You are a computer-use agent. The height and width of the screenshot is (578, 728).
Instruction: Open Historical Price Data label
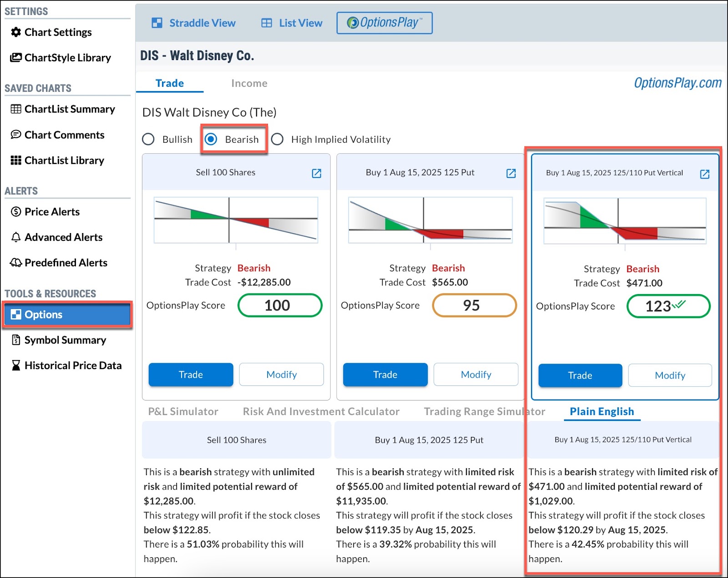pyautogui.click(x=73, y=365)
